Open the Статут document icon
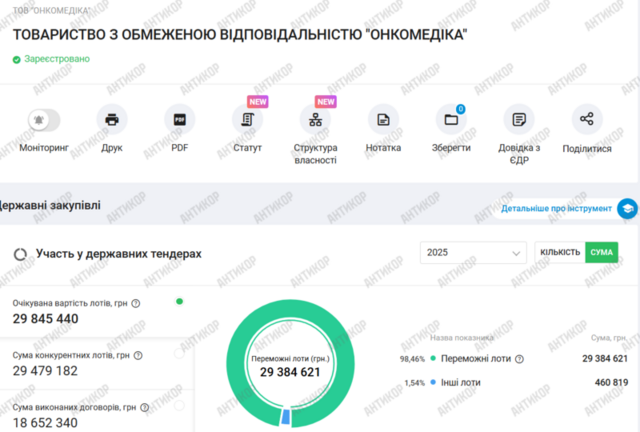 coord(247,120)
